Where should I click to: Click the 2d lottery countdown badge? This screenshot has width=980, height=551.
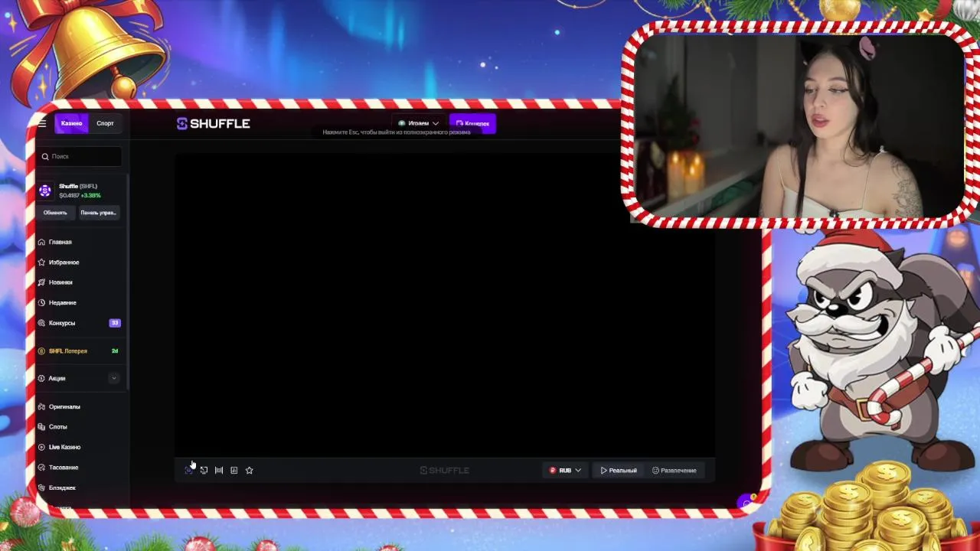pyautogui.click(x=115, y=351)
